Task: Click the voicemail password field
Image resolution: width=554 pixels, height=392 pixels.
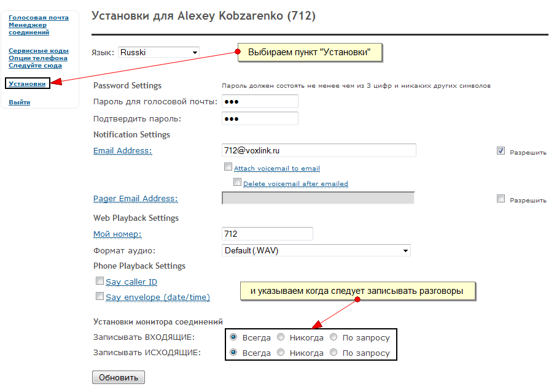Action: tap(260, 101)
